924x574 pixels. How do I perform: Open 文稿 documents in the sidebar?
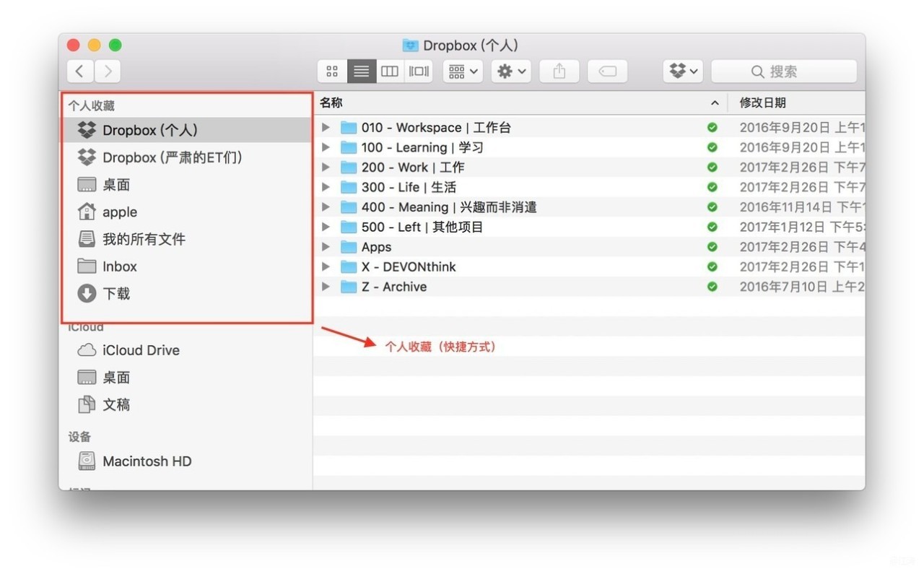[186, 404]
